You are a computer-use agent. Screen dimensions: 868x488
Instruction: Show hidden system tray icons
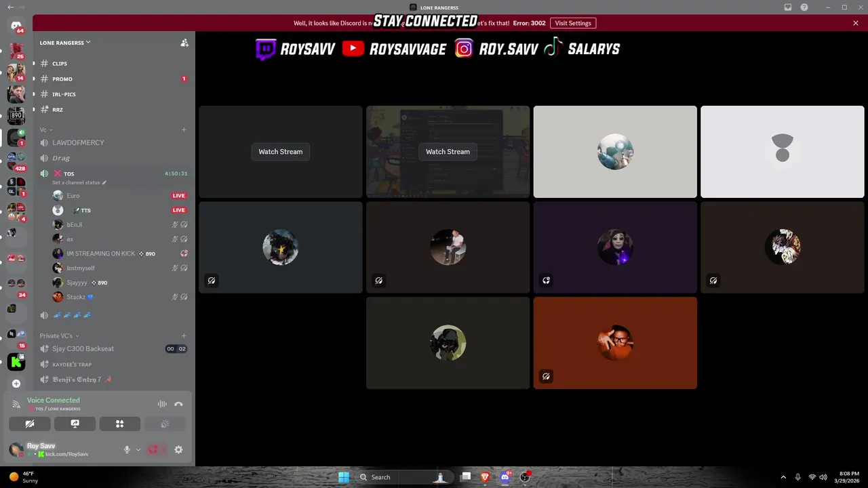click(x=783, y=477)
